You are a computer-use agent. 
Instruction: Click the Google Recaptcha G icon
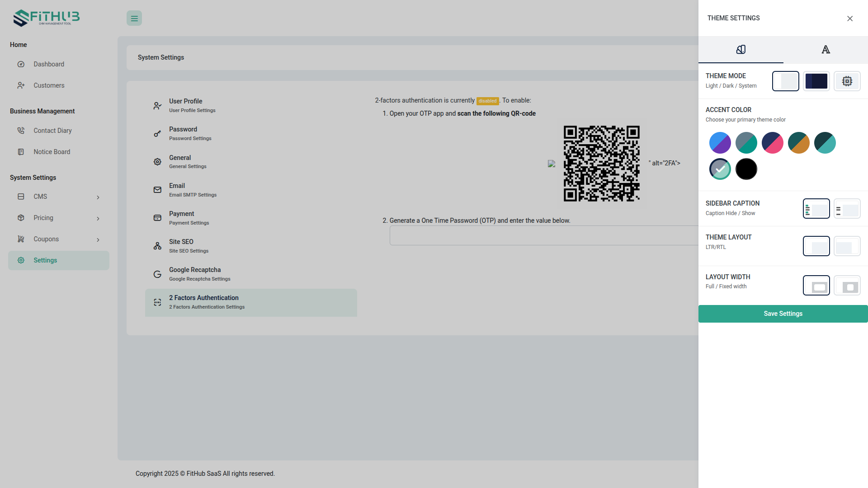157,274
